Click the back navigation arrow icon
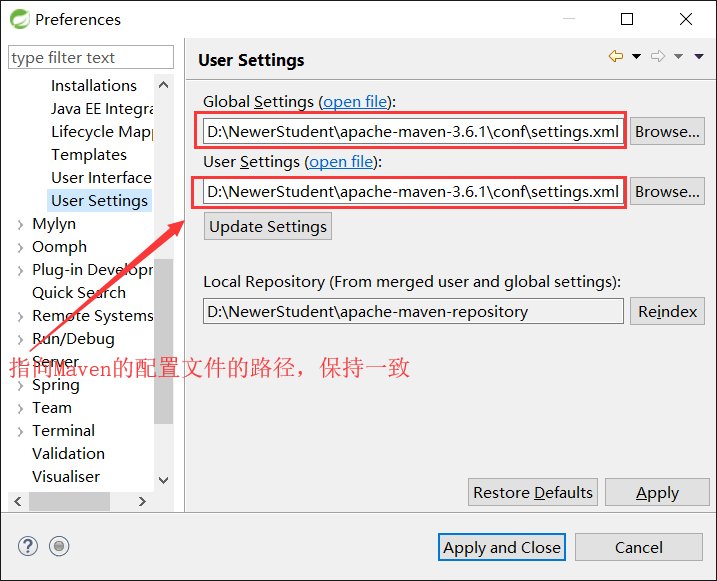Image resolution: width=717 pixels, height=581 pixels. (x=616, y=56)
